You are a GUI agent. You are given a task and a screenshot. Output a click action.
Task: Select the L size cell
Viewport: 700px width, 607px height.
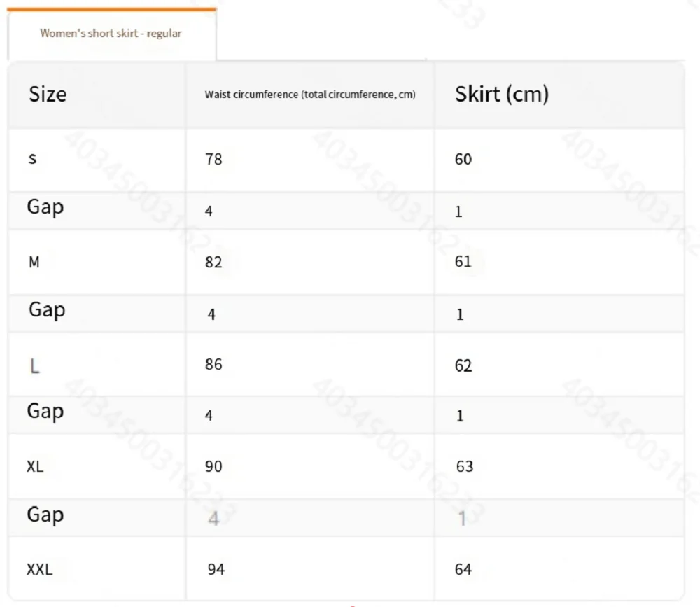pyautogui.click(x=34, y=365)
